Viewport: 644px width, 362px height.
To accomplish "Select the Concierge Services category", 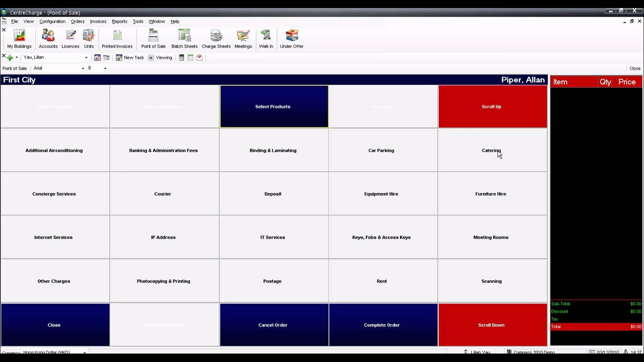I will (55, 194).
